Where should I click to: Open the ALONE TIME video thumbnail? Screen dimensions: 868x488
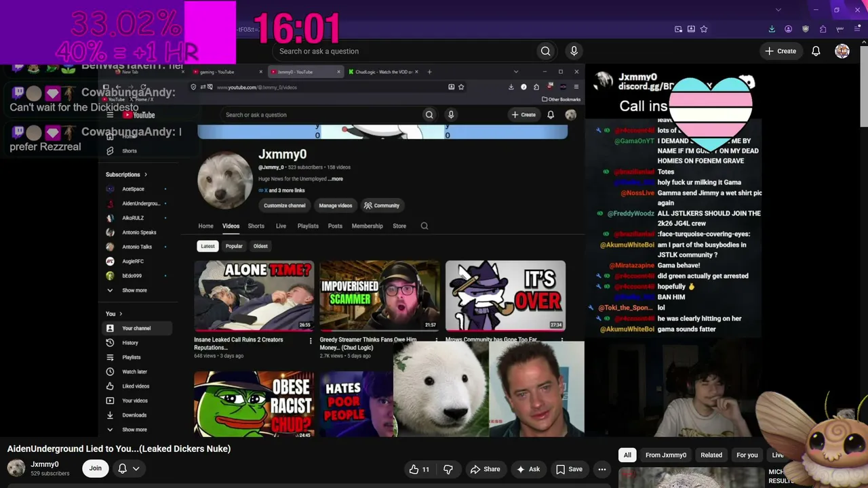click(x=254, y=296)
